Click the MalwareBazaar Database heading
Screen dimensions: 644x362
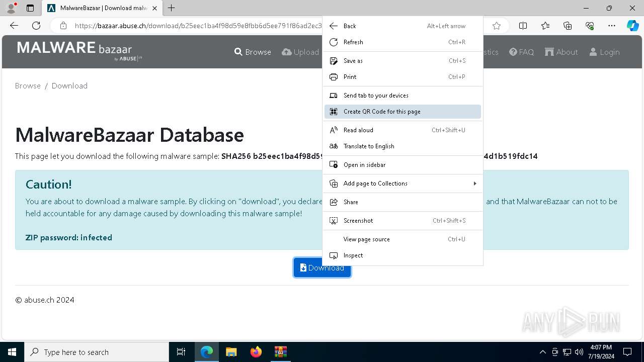pyautogui.click(x=130, y=135)
